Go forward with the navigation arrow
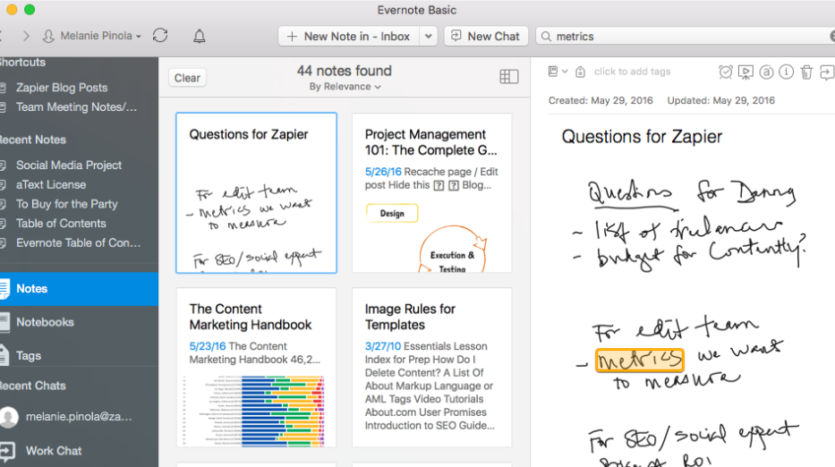Screen dimensions: 835x467 pyautogui.click(x=26, y=36)
